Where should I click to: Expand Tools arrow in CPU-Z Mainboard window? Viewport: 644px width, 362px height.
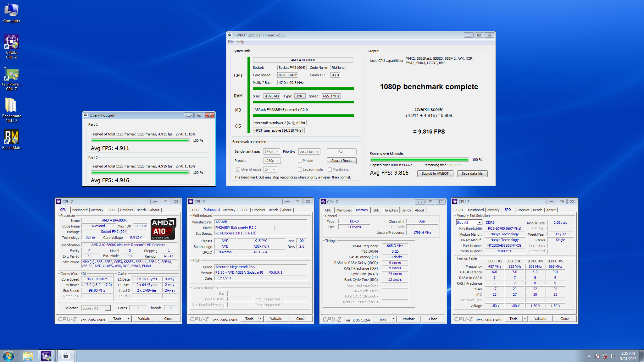pos(261,319)
